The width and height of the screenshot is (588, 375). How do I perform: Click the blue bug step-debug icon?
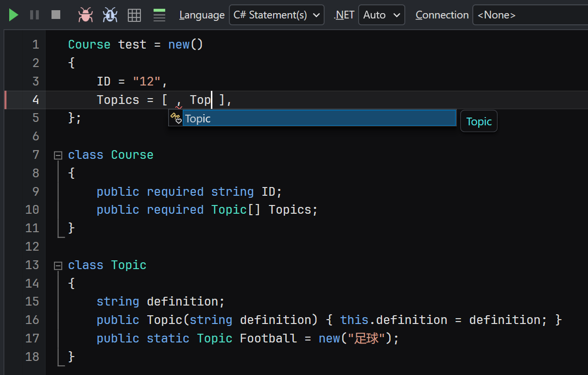point(110,15)
